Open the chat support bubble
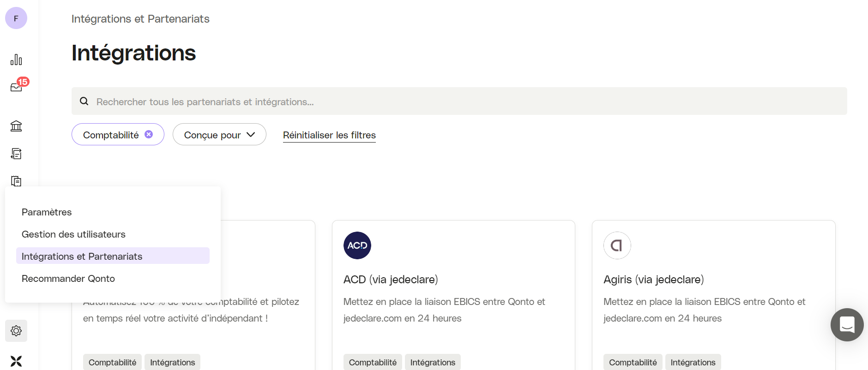 click(847, 325)
